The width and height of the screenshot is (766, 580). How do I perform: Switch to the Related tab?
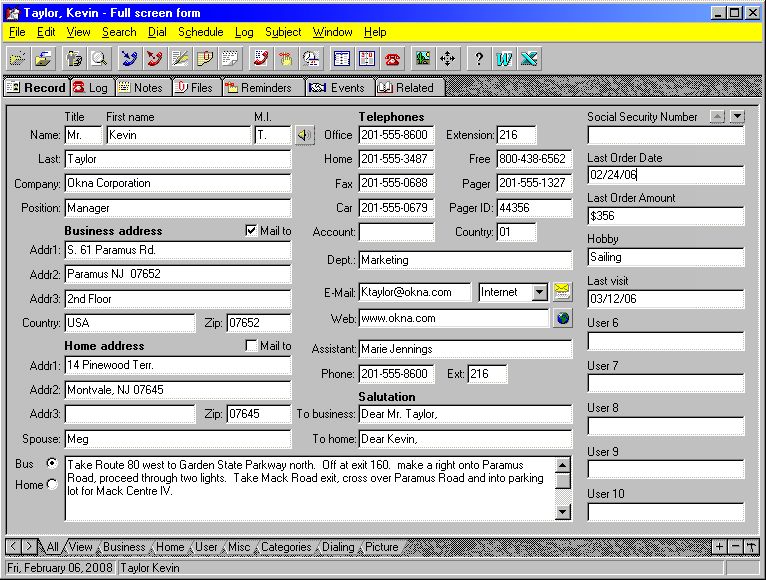408,87
